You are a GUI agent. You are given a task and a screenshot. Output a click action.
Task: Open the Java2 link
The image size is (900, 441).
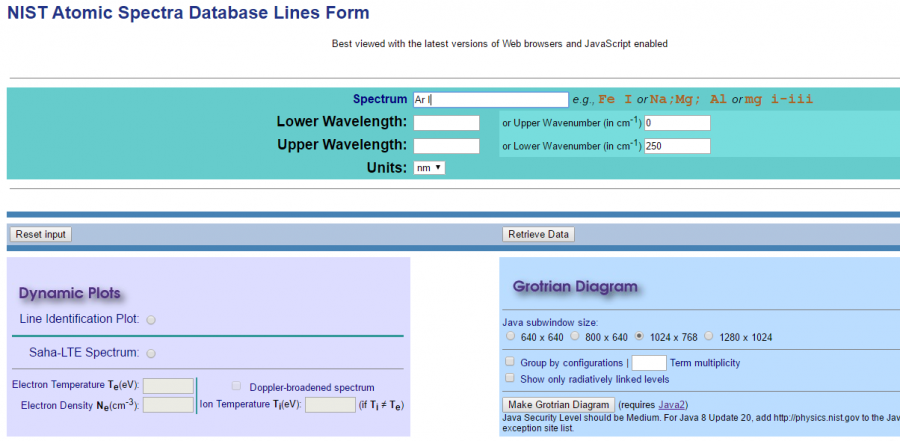[x=672, y=405]
